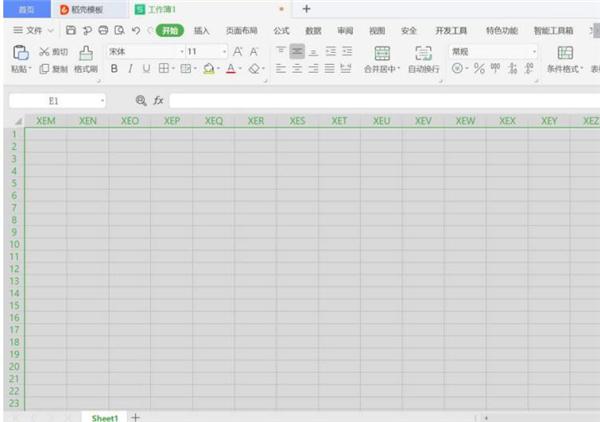
Task: Align text right
Action: point(313,69)
